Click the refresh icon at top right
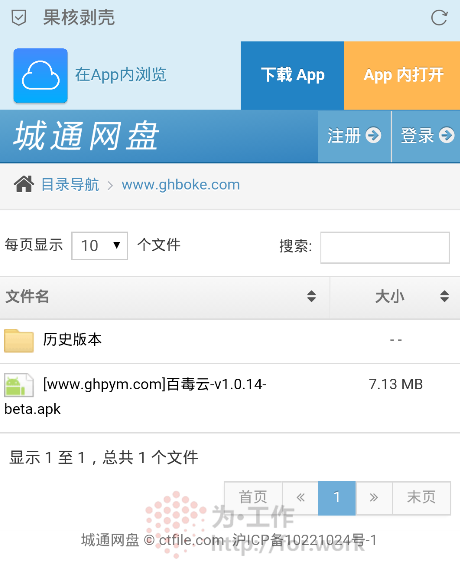The width and height of the screenshot is (460, 561). pos(439,18)
